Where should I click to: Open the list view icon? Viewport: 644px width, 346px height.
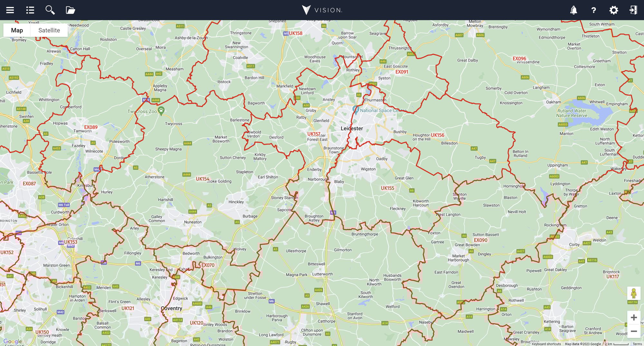coord(30,10)
